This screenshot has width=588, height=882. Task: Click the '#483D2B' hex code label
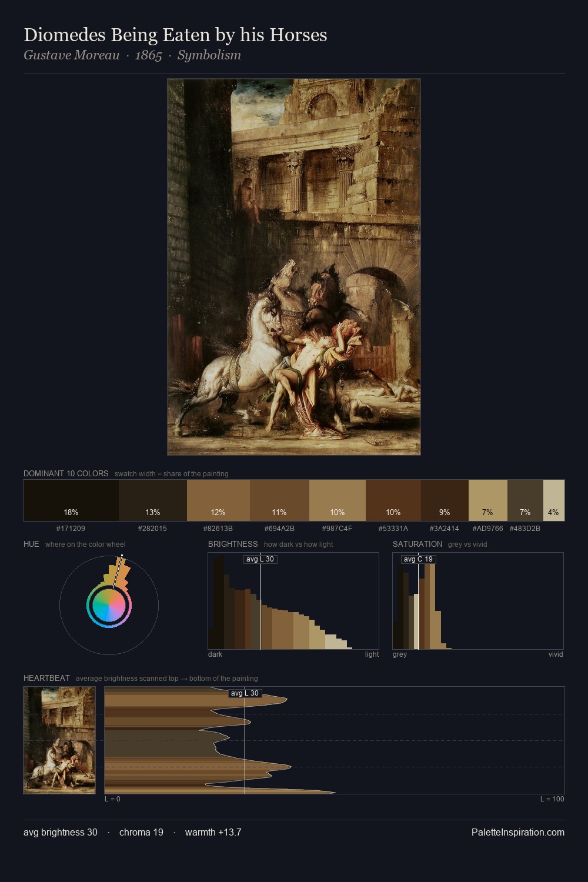525,529
